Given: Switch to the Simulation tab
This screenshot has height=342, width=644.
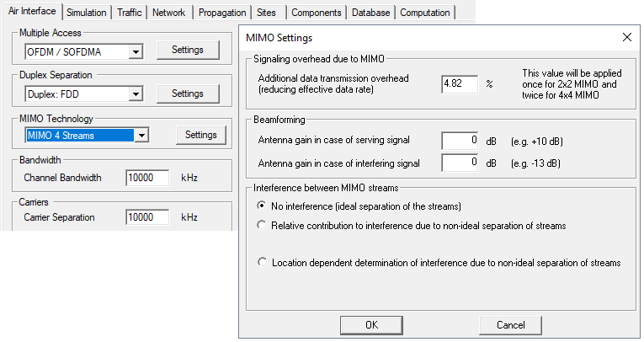Looking at the screenshot, I should coord(86,13).
